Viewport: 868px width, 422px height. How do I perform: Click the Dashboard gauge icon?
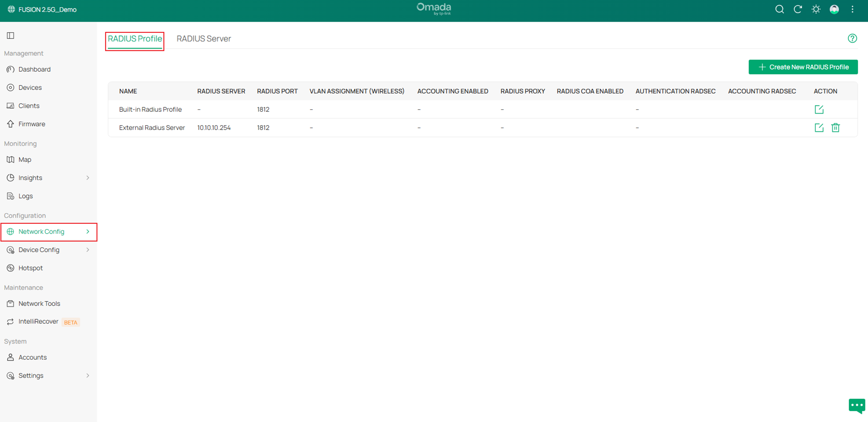click(10, 69)
